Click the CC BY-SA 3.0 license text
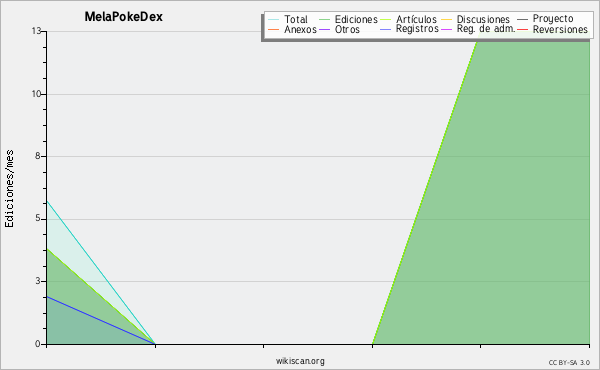The width and height of the screenshot is (600, 370). 569,363
